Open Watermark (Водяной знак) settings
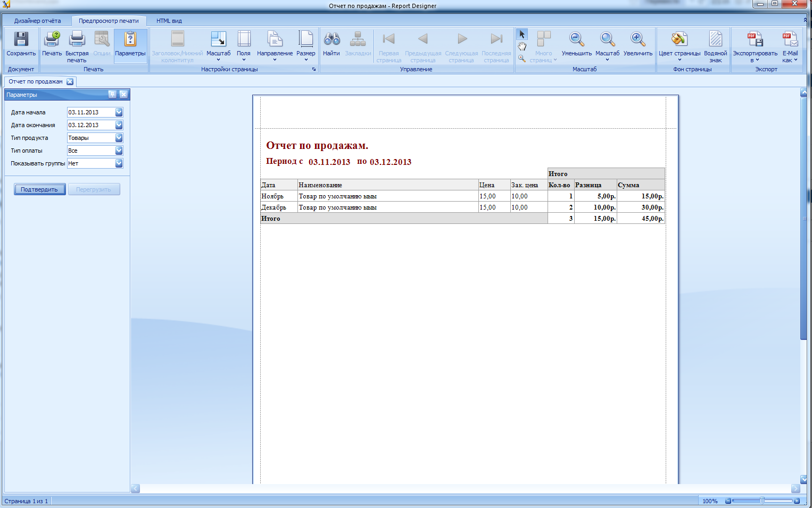Viewport: 812px width, 508px height. pos(715,40)
